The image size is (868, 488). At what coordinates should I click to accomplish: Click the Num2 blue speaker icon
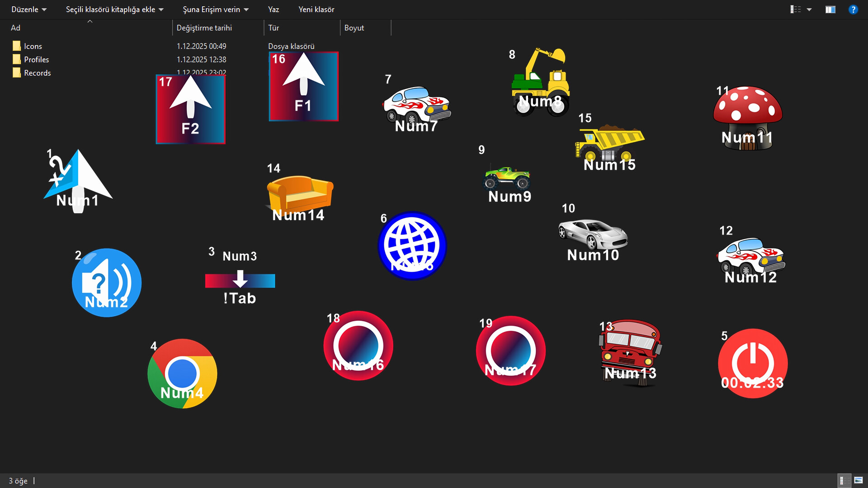[x=107, y=282]
